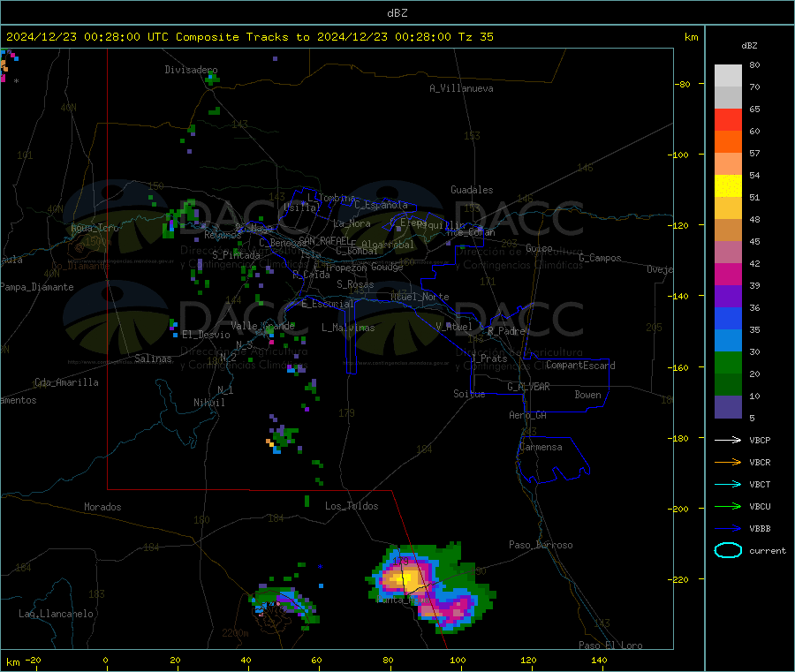Click the La_Nora map label

pos(352,223)
